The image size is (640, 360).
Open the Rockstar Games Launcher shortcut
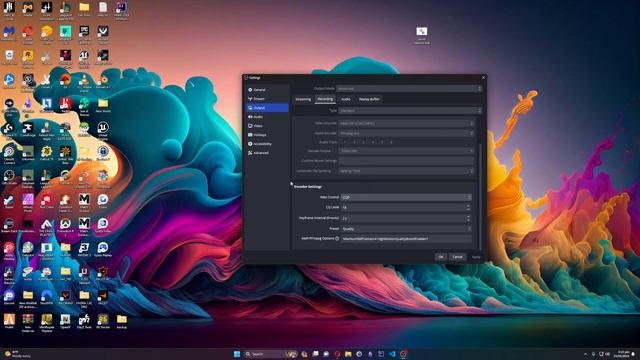28,57
